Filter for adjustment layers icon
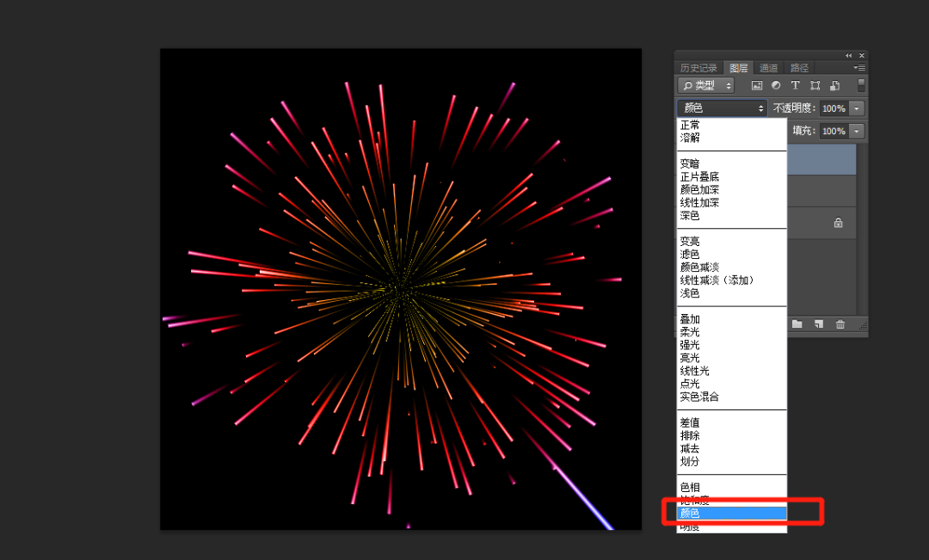Image resolution: width=929 pixels, height=560 pixels. [776, 85]
